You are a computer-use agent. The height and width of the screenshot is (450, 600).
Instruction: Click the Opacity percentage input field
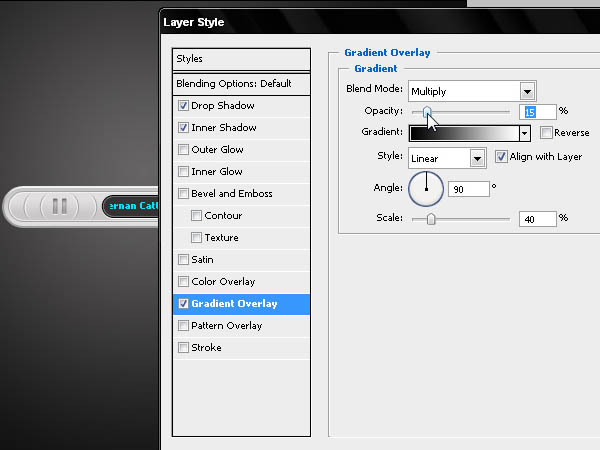[x=538, y=112]
